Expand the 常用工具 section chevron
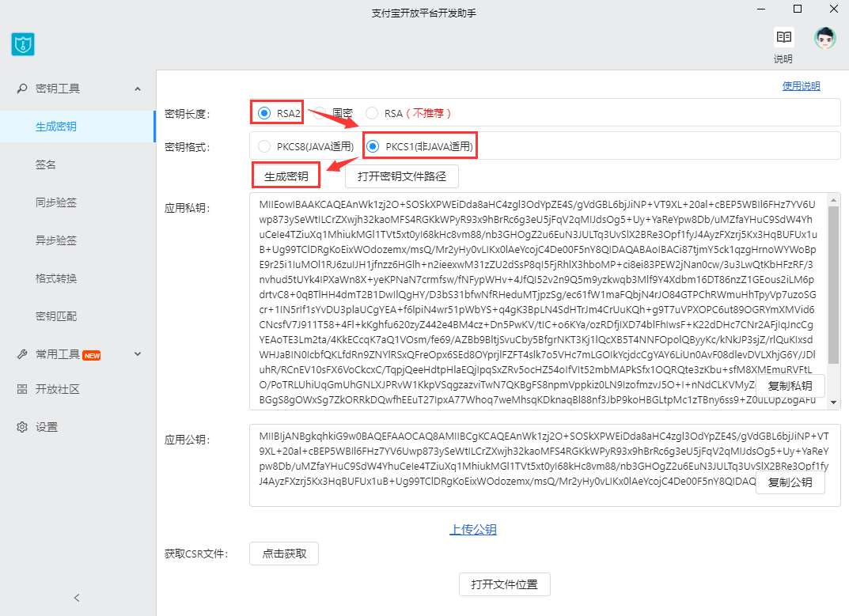This screenshot has width=849, height=616. 138,354
